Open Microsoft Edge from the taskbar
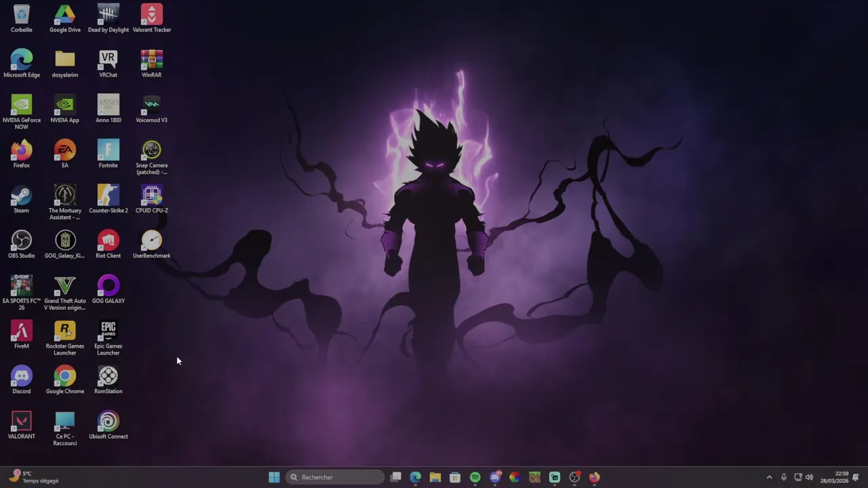This screenshot has width=868, height=488. 416,477
